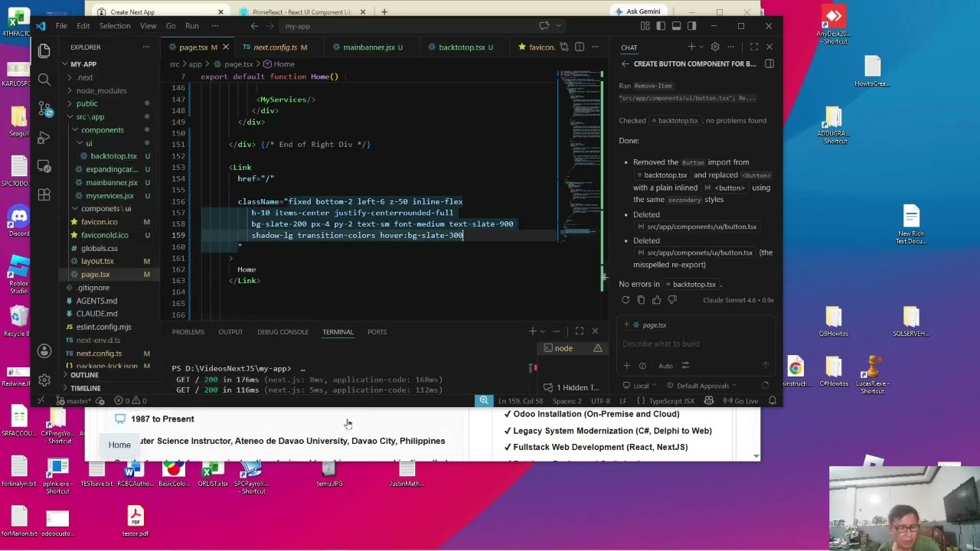Open the Search view in activity bar
Viewport: 980px width, 551px height.
[44, 80]
